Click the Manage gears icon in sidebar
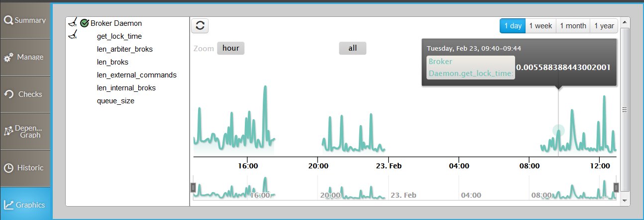 [x=8, y=58]
